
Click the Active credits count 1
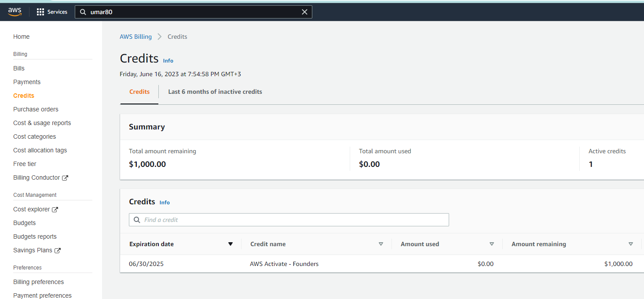point(591,164)
